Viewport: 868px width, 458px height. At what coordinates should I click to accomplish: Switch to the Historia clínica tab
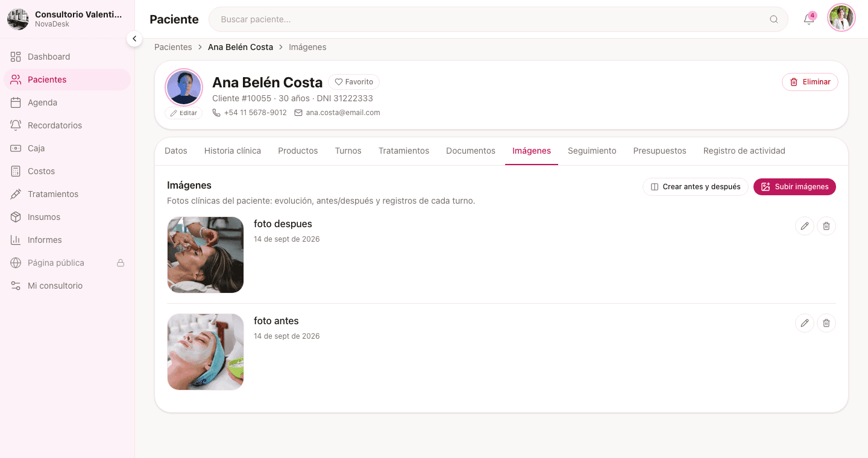233,151
